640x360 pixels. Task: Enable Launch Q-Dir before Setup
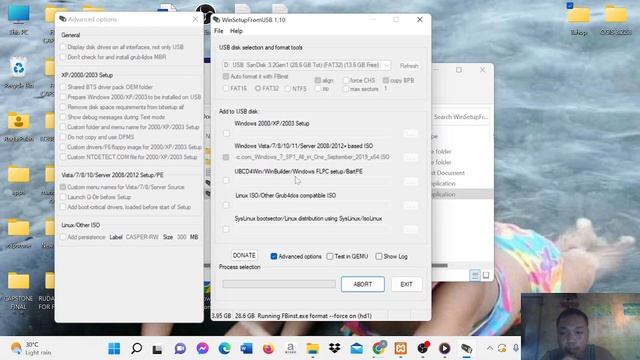click(x=63, y=197)
